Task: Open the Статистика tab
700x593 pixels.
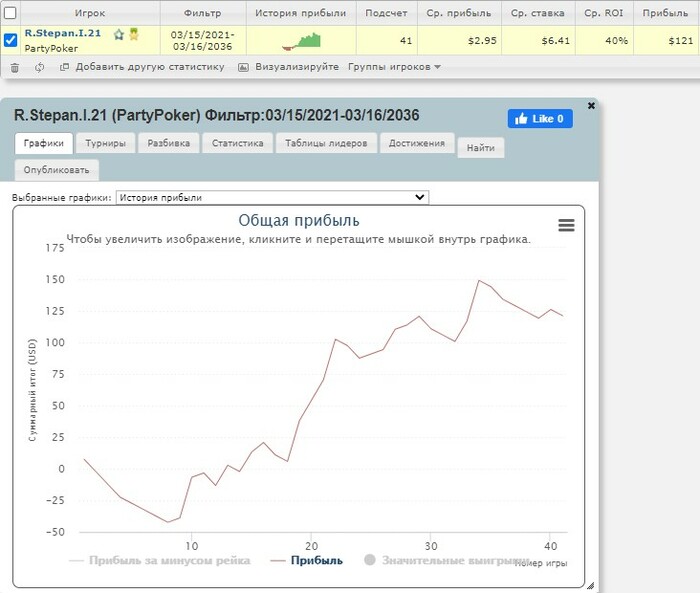Action: (x=238, y=143)
